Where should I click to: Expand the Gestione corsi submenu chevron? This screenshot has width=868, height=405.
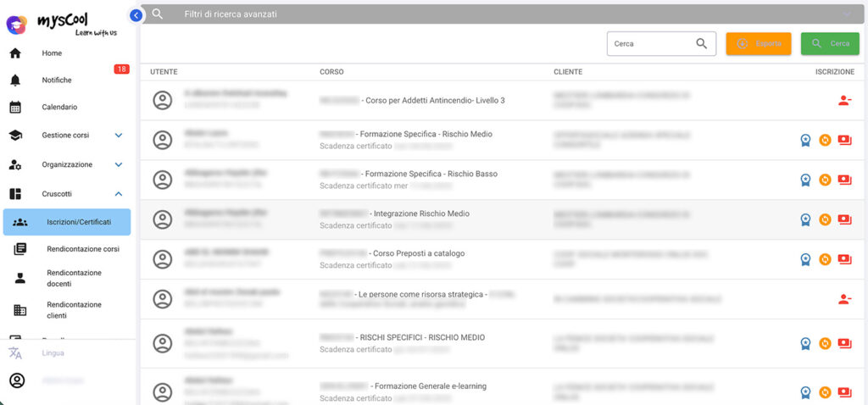coord(119,136)
